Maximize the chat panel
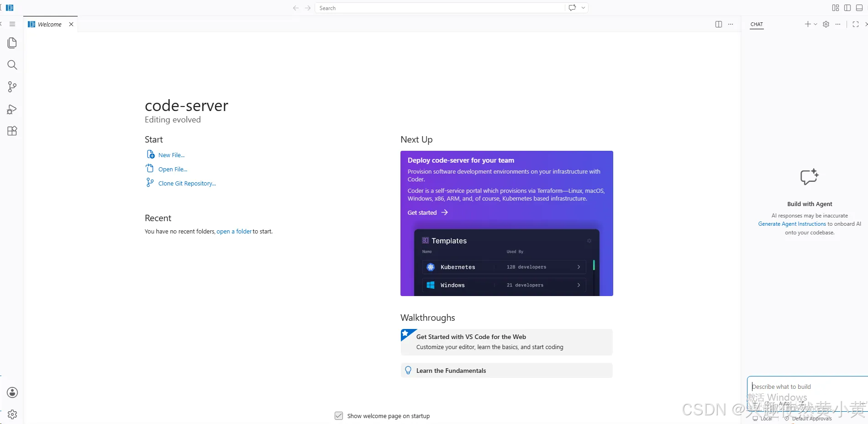868x424 pixels. coord(856,24)
